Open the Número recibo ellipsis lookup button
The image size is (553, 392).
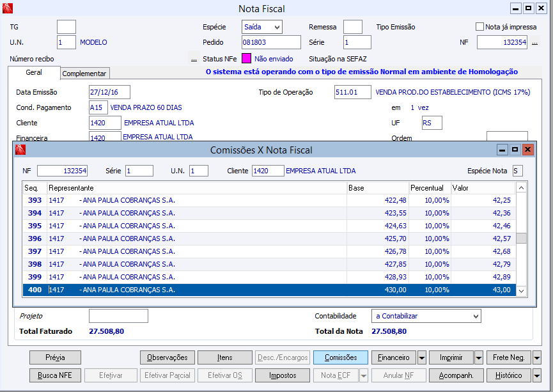194,59
